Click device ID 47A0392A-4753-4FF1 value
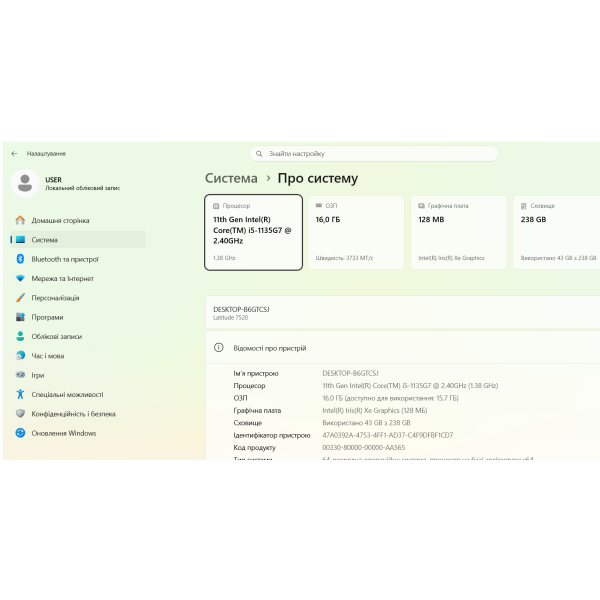The width and height of the screenshot is (600, 600). point(388,435)
